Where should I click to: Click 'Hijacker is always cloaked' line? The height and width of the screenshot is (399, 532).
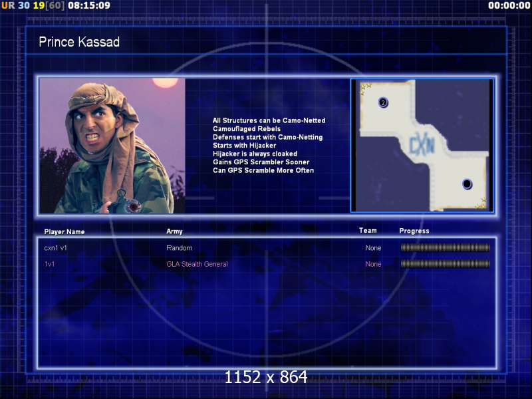[255, 154]
